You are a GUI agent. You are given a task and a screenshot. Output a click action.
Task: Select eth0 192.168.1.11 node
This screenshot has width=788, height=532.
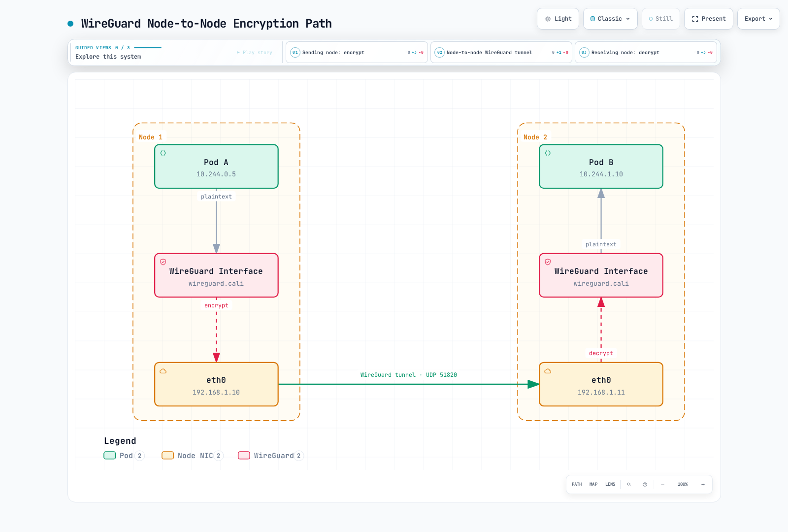click(x=601, y=384)
